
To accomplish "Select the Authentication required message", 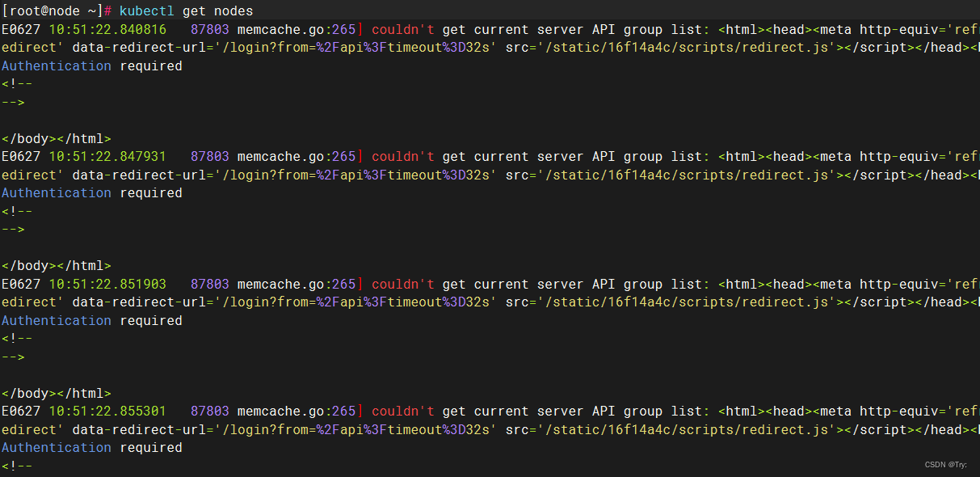I will click(95, 65).
